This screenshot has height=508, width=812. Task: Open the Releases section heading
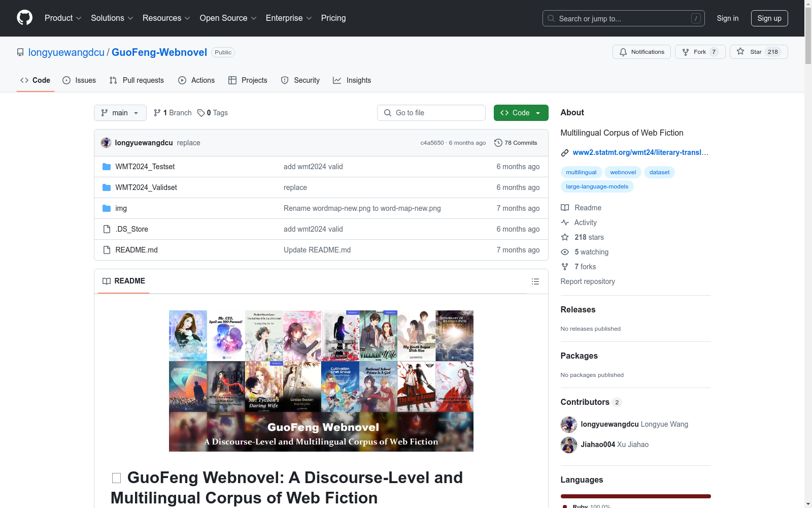578,309
